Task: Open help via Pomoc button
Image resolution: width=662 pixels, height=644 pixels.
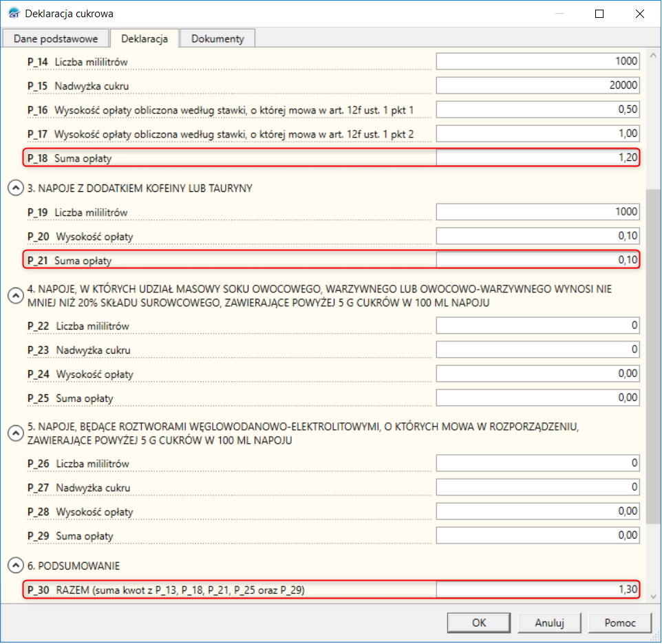Action: (620, 623)
